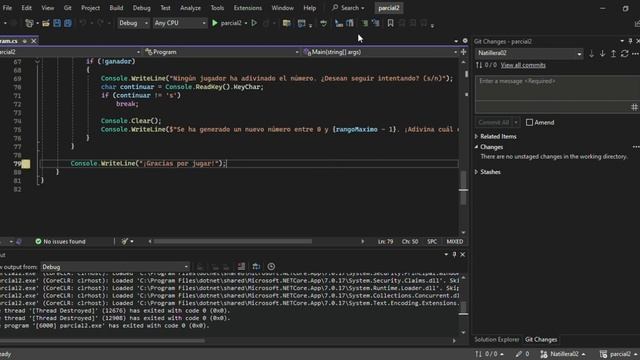This screenshot has height=360, width=640.
Task: Click the Commit All button
Action: (x=493, y=122)
